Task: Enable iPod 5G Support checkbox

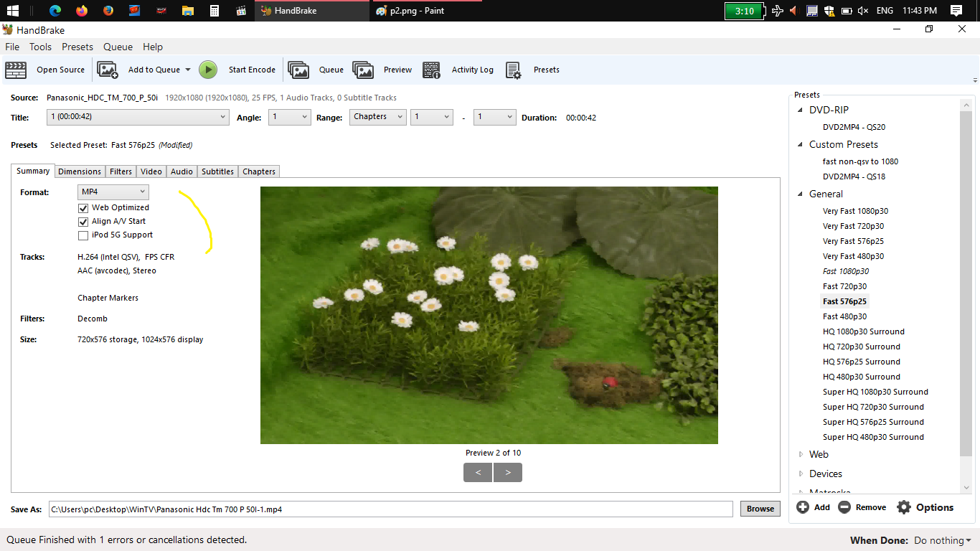Action: [x=83, y=235]
